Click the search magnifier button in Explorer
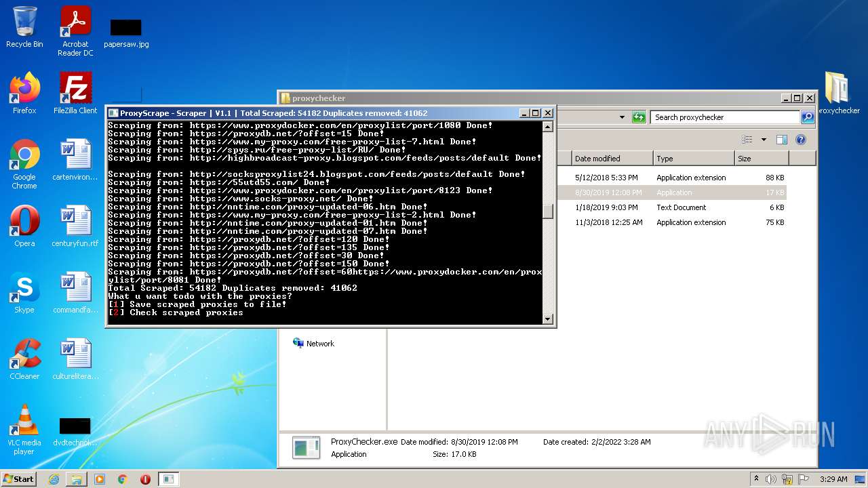 [x=807, y=117]
